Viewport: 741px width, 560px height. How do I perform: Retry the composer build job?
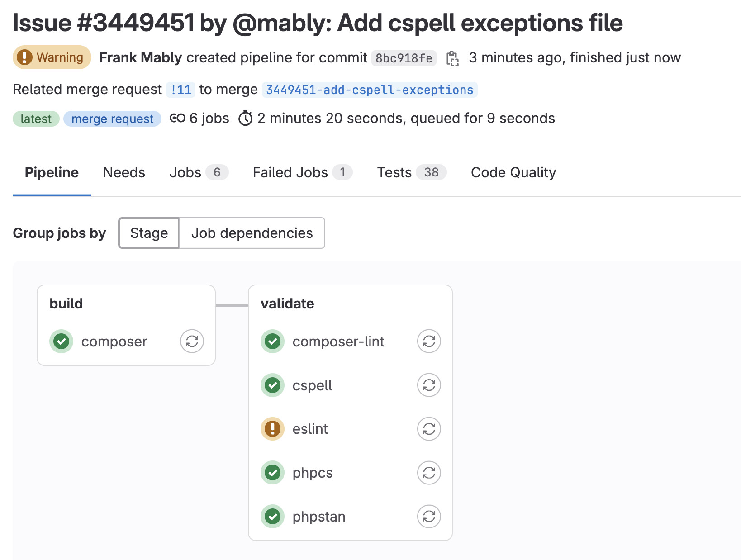coord(191,341)
